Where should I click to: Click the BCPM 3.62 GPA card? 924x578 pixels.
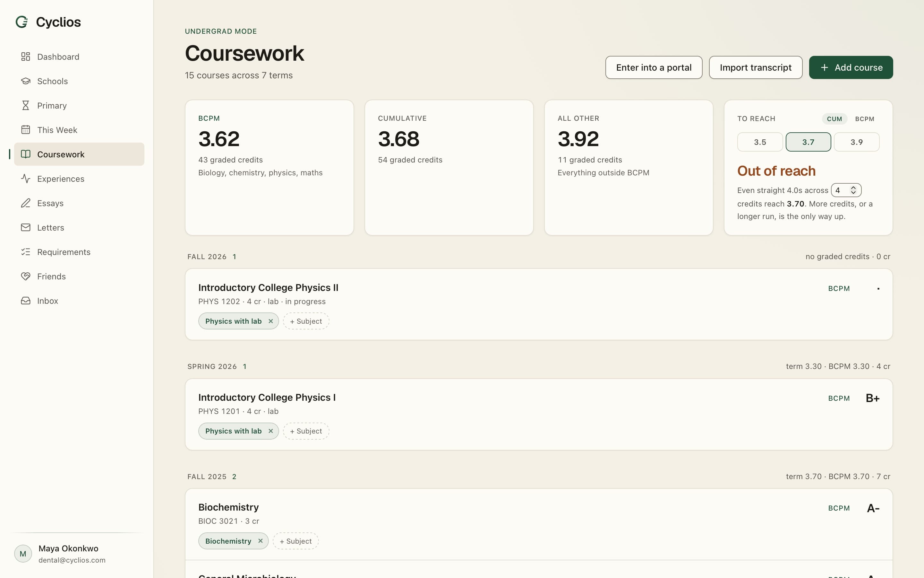click(269, 167)
